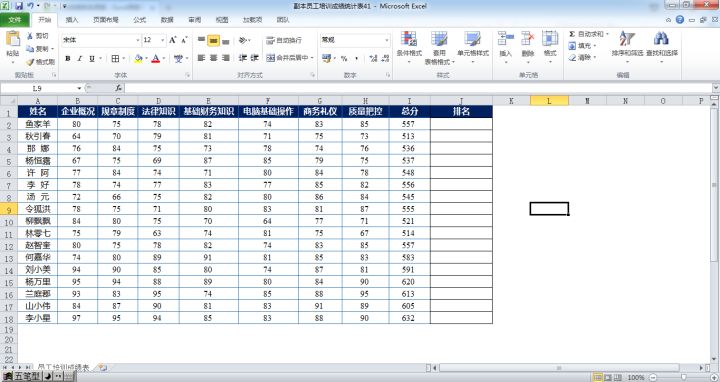This screenshot has height=382, width=720.
Task: Switch to the Data (数据) tab
Action: point(167,20)
